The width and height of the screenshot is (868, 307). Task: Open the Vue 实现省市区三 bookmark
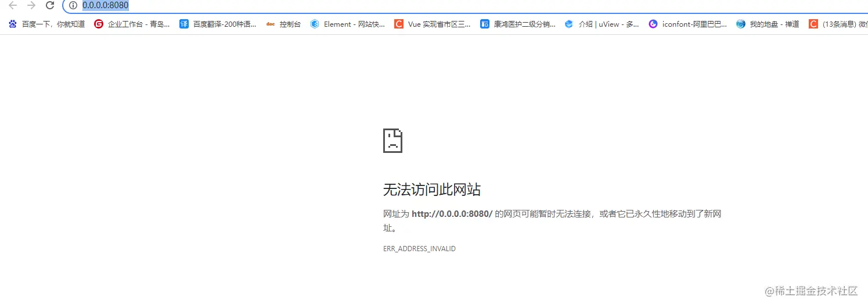click(433, 24)
